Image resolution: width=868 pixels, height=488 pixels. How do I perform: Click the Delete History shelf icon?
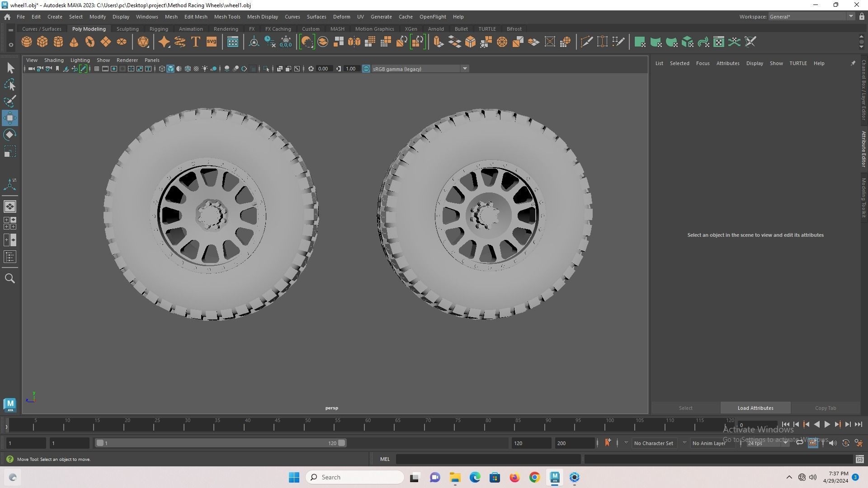click(x=270, y=42)
